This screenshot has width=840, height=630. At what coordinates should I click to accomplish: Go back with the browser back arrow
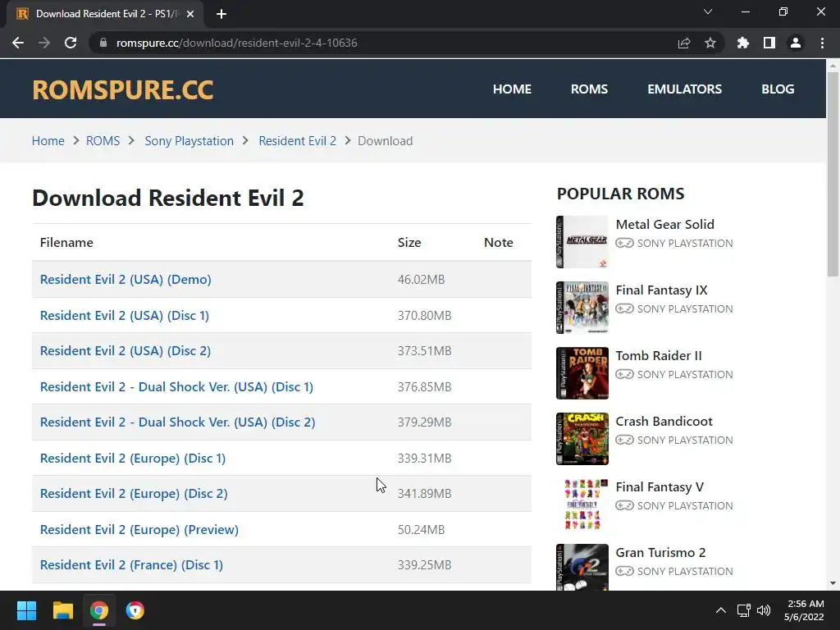click(18, 43)
